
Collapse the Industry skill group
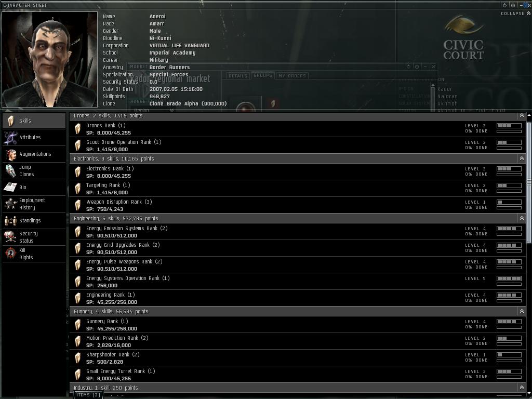tap(522, 388)
